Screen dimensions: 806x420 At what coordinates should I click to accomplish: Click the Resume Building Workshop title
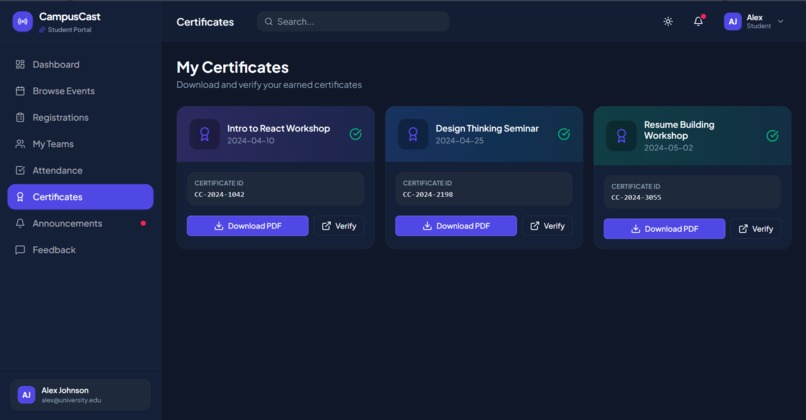(679, 130)
